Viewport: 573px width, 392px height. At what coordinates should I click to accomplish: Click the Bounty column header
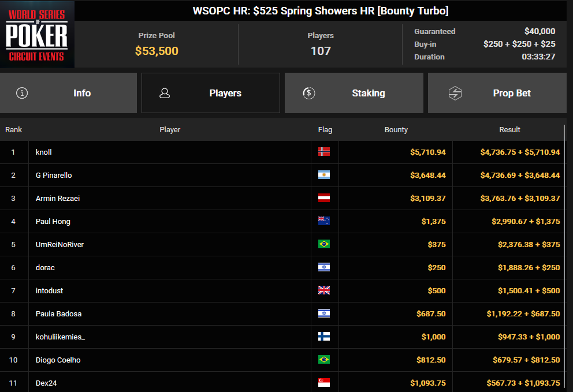pyautogui.click(x=396, y=130)
